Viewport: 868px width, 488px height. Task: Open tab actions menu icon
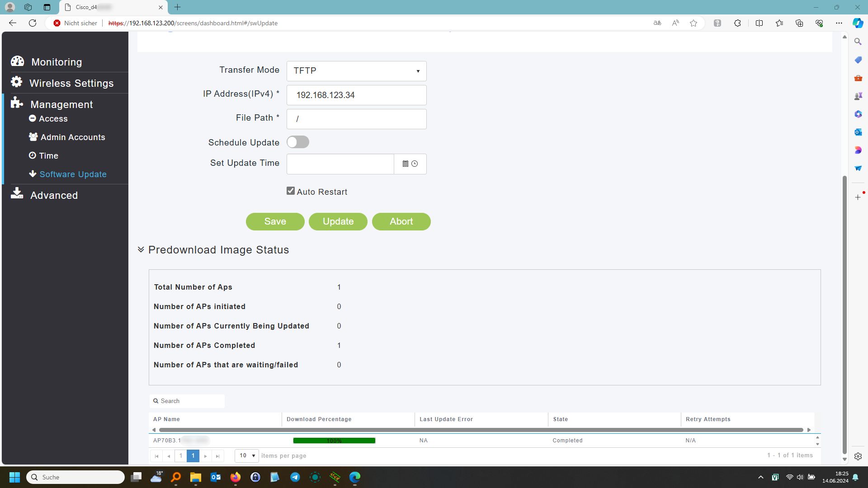click(x=47, y=7)
